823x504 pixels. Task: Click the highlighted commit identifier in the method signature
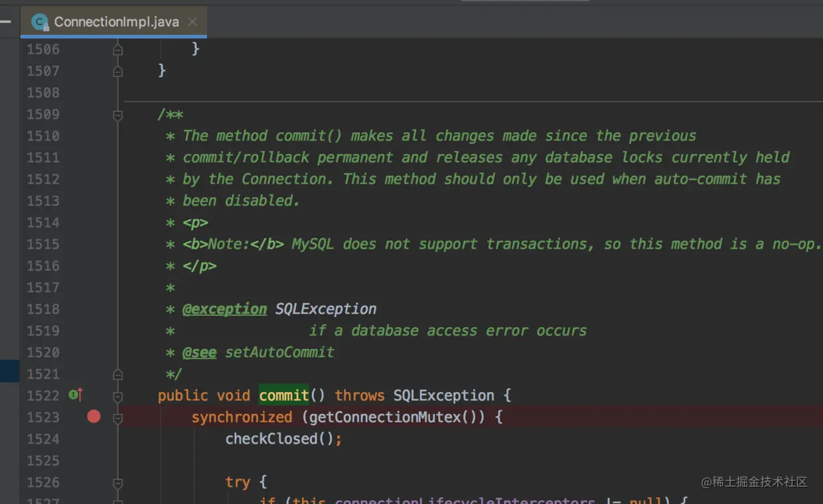coord(283,395)
